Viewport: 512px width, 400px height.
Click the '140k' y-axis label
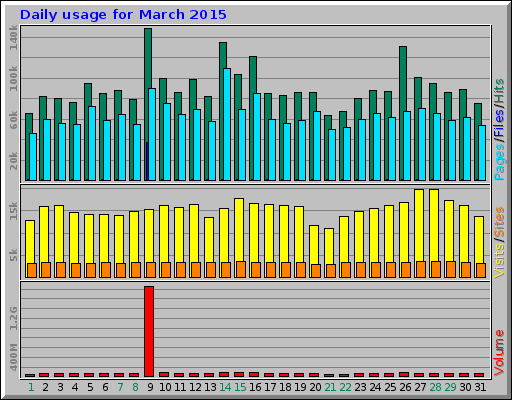point(14,37)
